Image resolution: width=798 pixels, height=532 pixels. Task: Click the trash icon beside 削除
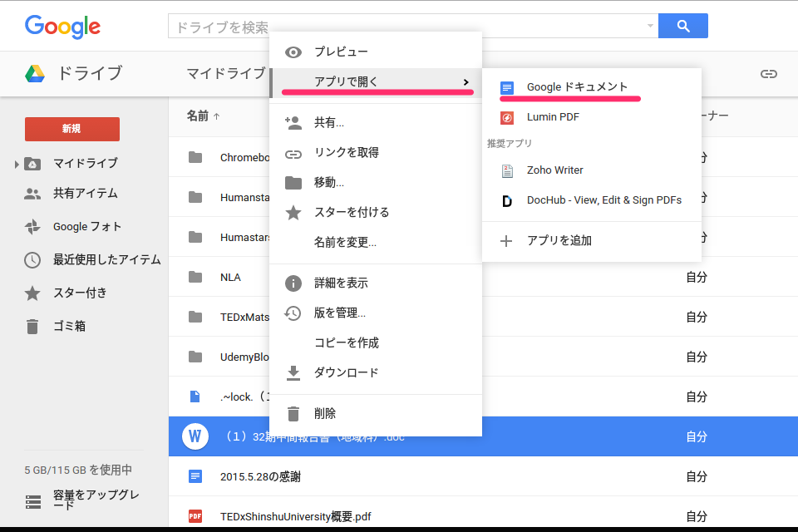click(x=293, y=414)
